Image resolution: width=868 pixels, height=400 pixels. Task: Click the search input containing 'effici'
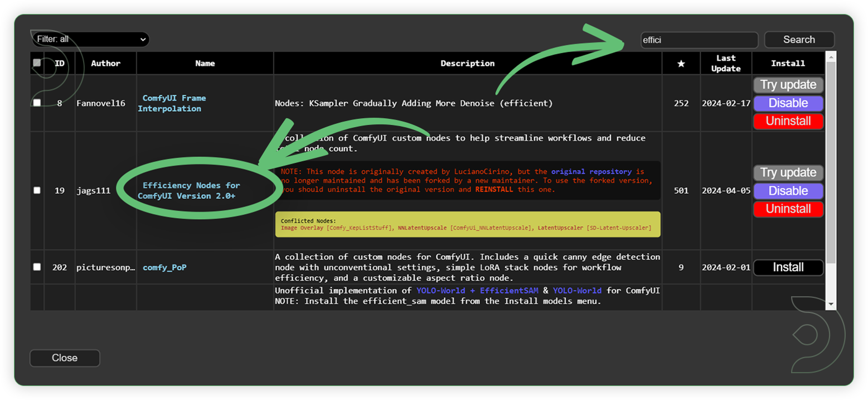click(699, 40)
